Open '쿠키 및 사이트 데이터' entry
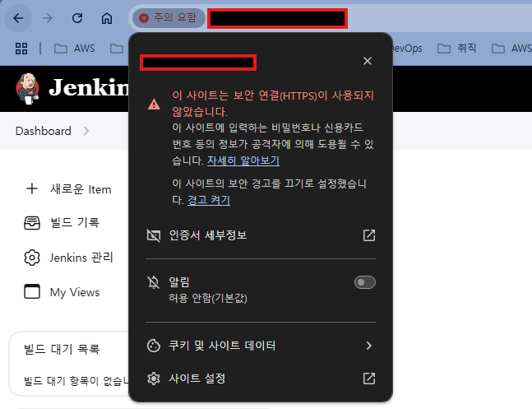The image size is (532, 409). point(261,346)
